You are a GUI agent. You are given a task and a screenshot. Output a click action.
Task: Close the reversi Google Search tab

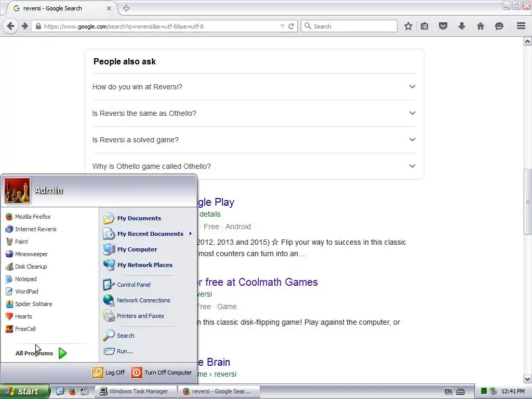(x=109, y=8)
